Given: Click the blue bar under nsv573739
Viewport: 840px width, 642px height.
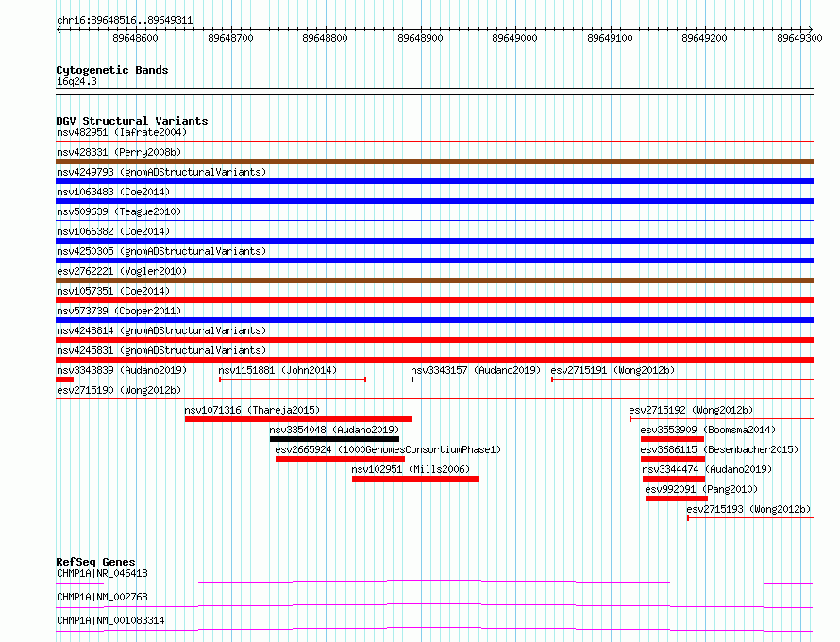Looking at the screenshot, I should point(434,320).
